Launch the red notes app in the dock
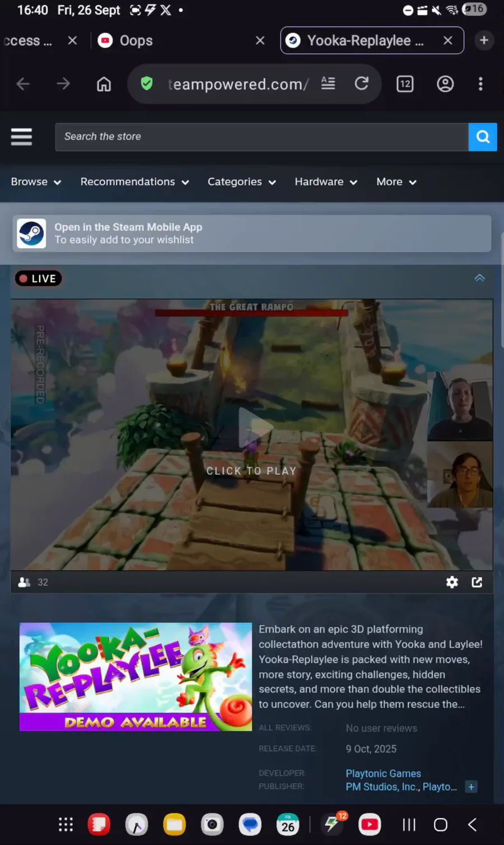The height and width of the screenshot is (845, 504). coord(99,825)
